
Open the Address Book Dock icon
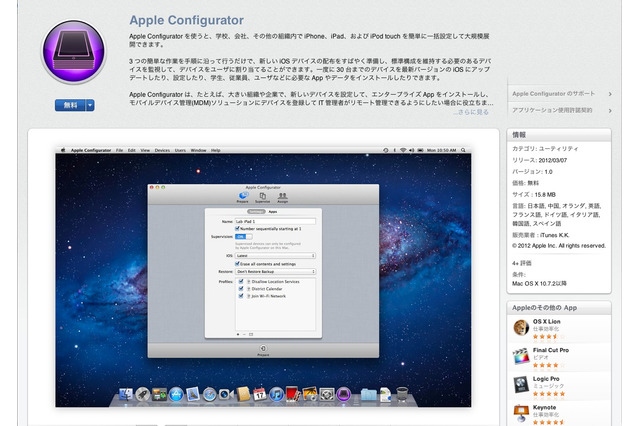pyautogui.click(x=243, y=394)
